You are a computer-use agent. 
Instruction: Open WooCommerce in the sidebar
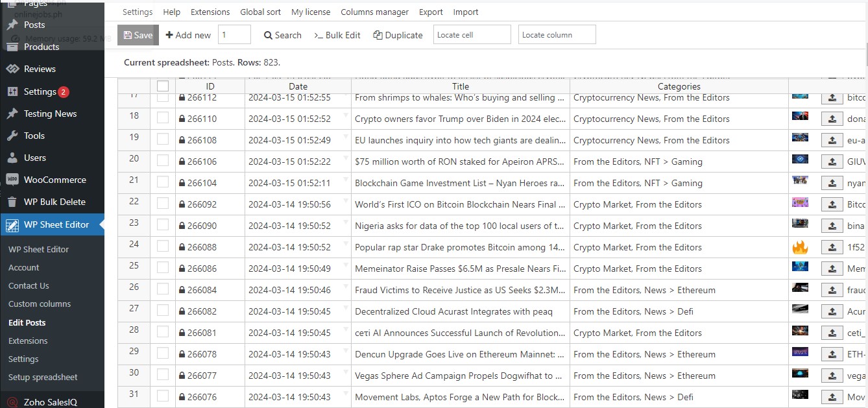(55, 180)
